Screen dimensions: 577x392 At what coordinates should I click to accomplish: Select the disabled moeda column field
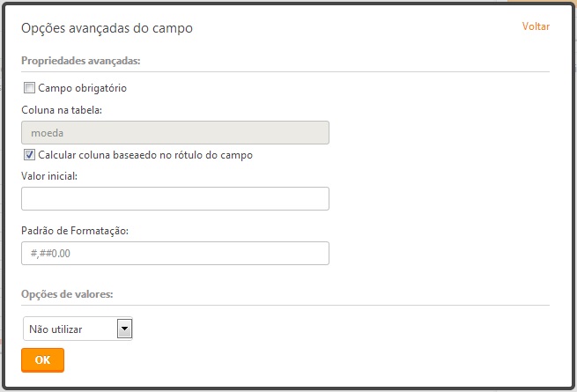175,132
